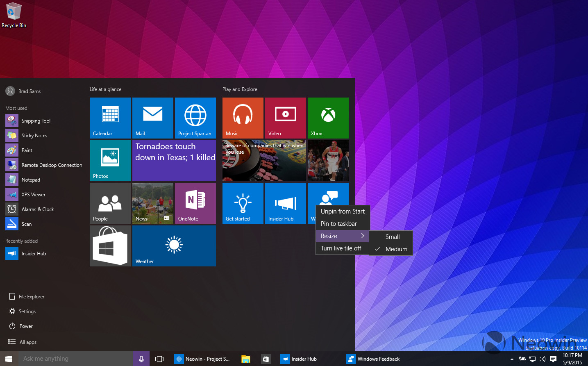Image resolution: width=588 pixels, height=366 pixels.
Task: Open Insider Hub under Recently added
Action: [44, 254]
